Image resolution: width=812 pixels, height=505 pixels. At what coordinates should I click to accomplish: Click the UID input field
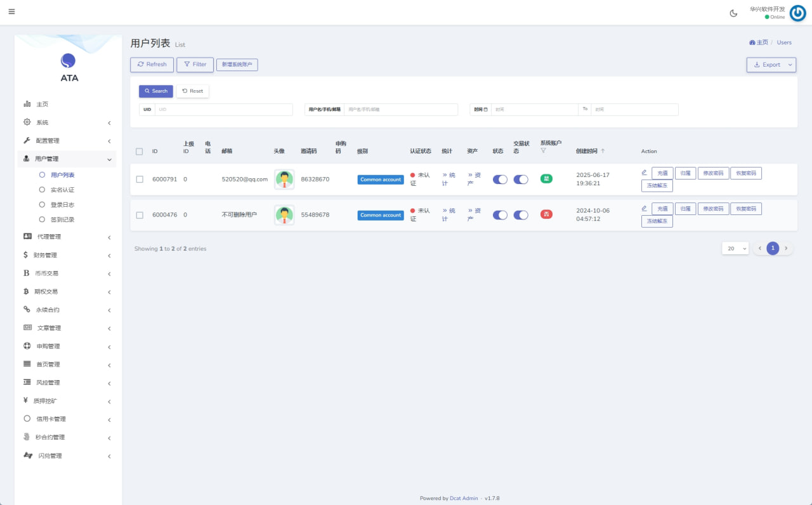point(223,110)
